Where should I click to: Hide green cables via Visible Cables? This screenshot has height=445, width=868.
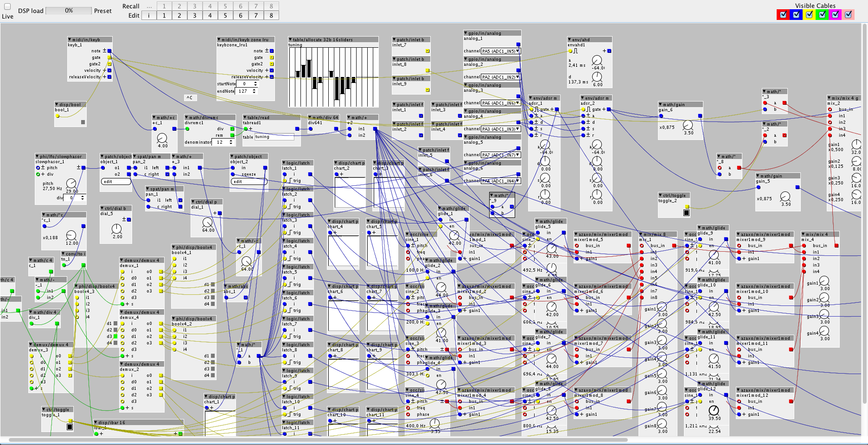[x=822, y=15]
